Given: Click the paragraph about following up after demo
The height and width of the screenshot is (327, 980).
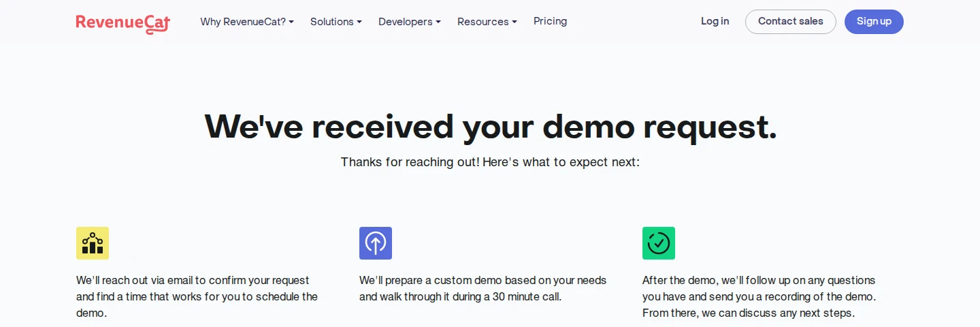Looking at the screenshot, I should [x=759, y=297].
